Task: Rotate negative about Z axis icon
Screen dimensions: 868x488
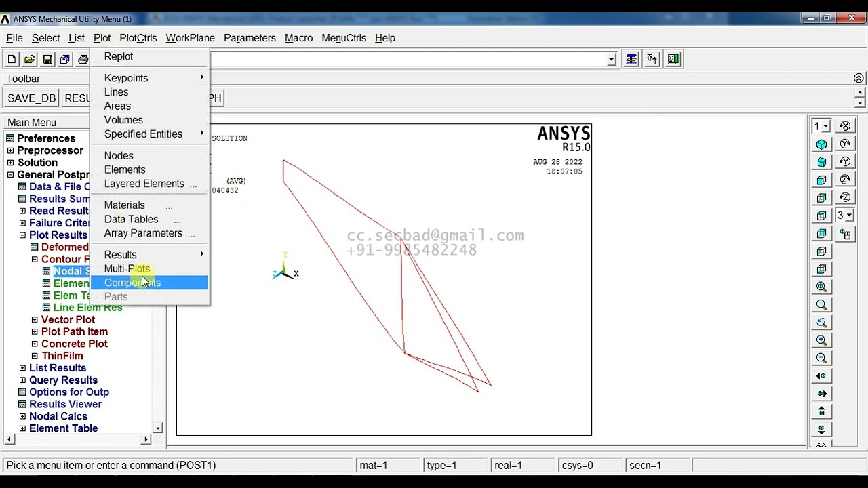Action: pos(845,197)
